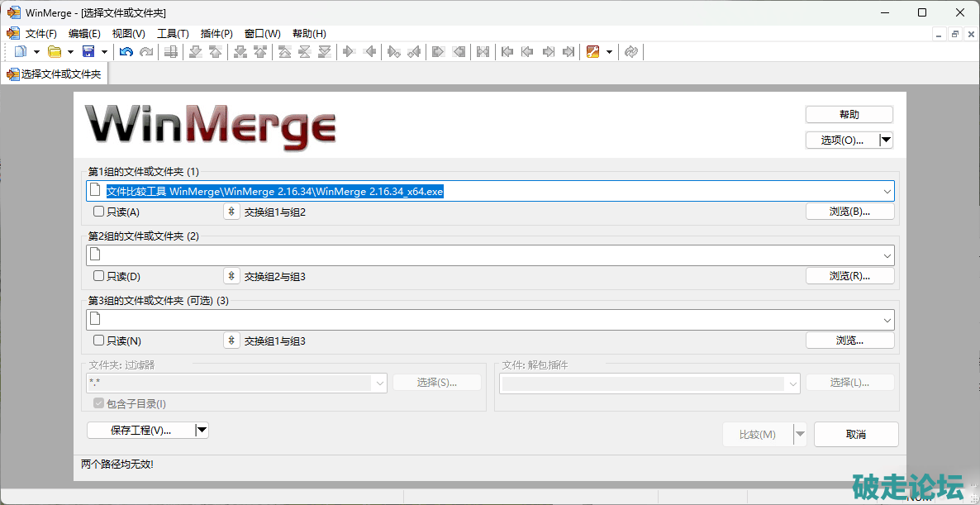Click the Open folder toolbar icon

[55, 52]
